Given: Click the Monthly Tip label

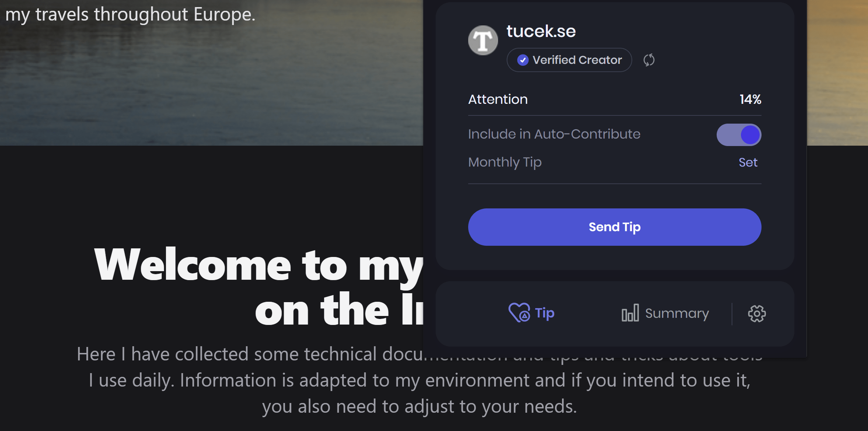Looking at the screenshot, I should [505, 162].
